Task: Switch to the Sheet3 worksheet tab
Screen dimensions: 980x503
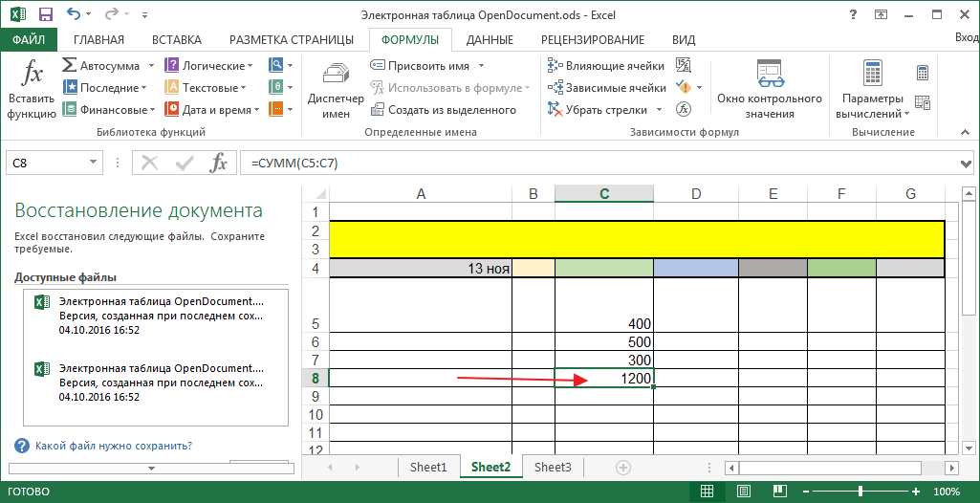Action: [x=554, y=467]
